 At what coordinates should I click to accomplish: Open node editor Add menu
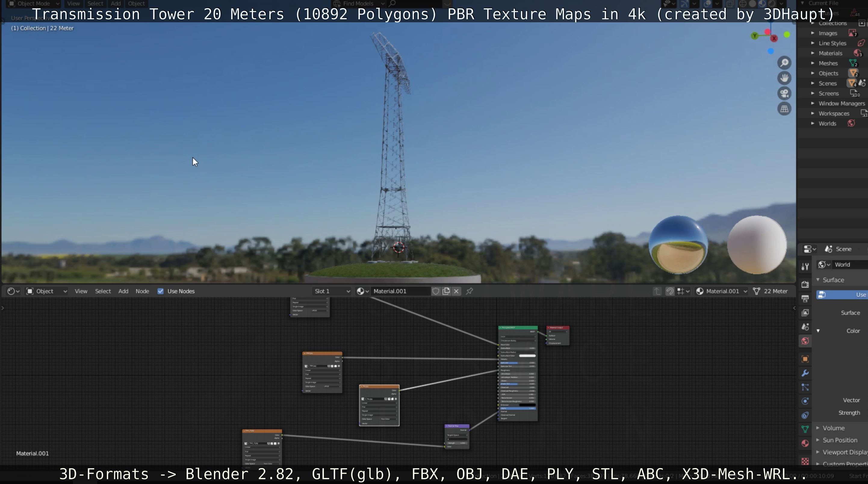[x=123, y=291]
